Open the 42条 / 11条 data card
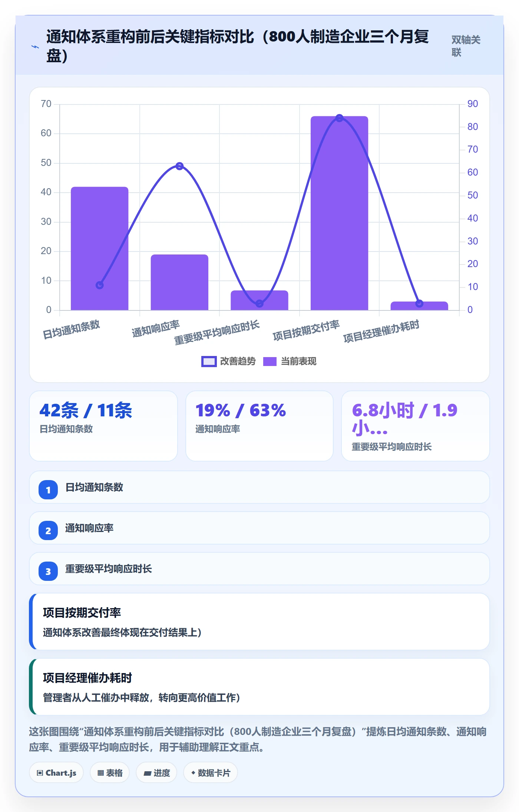This screenshot has width=519, height=812. (x=103, y=426)
